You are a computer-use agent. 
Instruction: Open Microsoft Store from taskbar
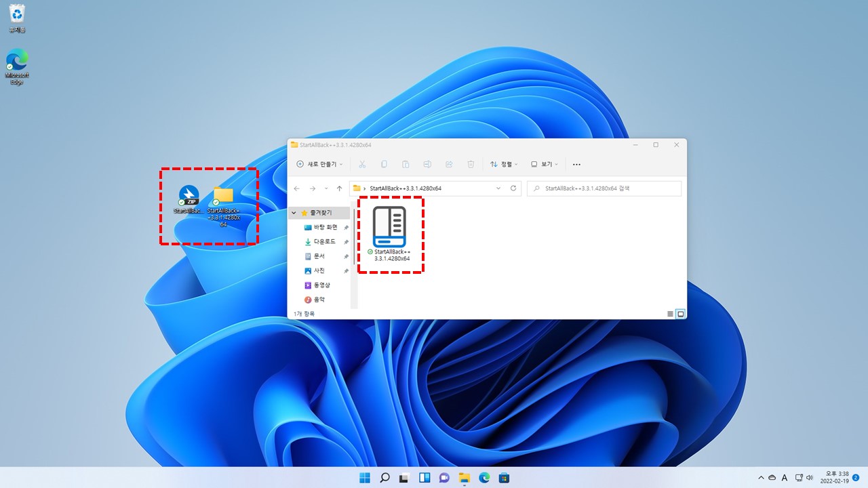tap(504, 477)
